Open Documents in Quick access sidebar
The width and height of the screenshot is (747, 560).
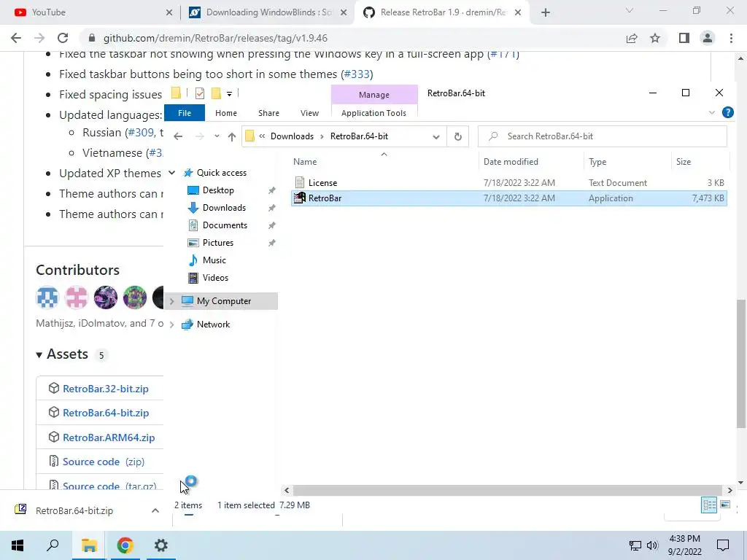click(x=225, y=225)
